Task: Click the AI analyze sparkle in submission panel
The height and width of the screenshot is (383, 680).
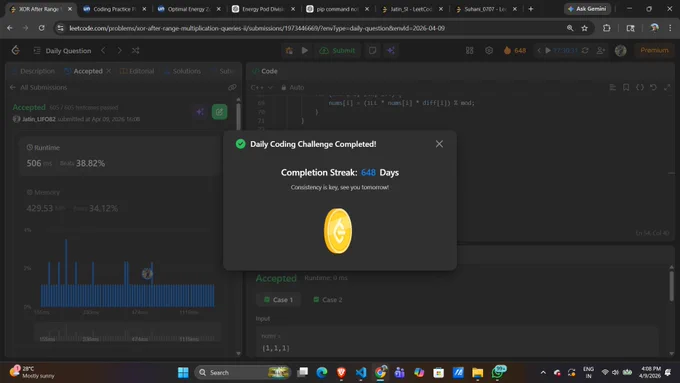Action: (200, 112)
